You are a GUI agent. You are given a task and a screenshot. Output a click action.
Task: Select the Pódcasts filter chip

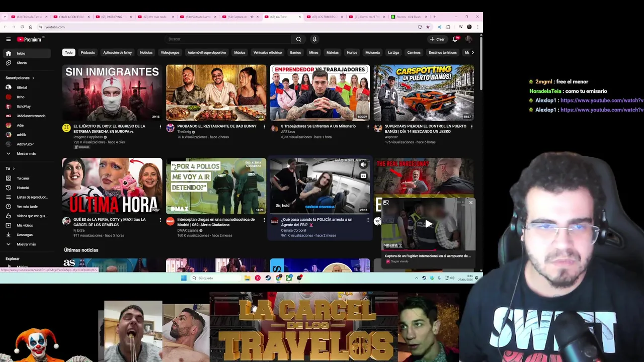(x=88, y=52)
